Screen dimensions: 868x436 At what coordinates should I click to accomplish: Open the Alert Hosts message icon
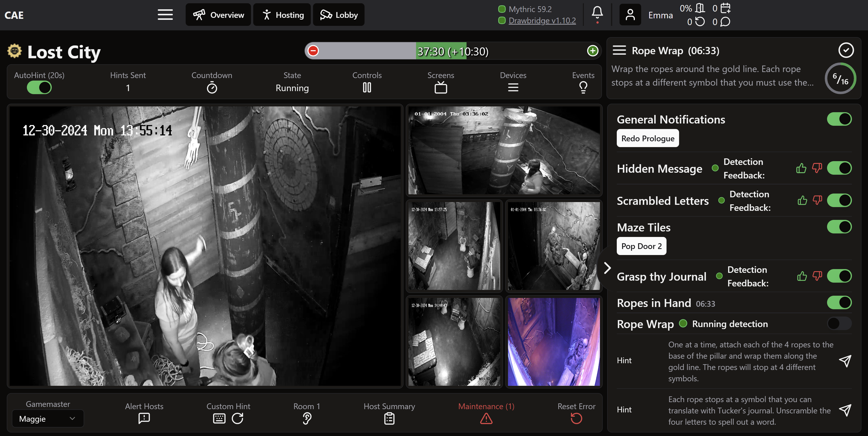pyautogui.click(x=144, y=418)
